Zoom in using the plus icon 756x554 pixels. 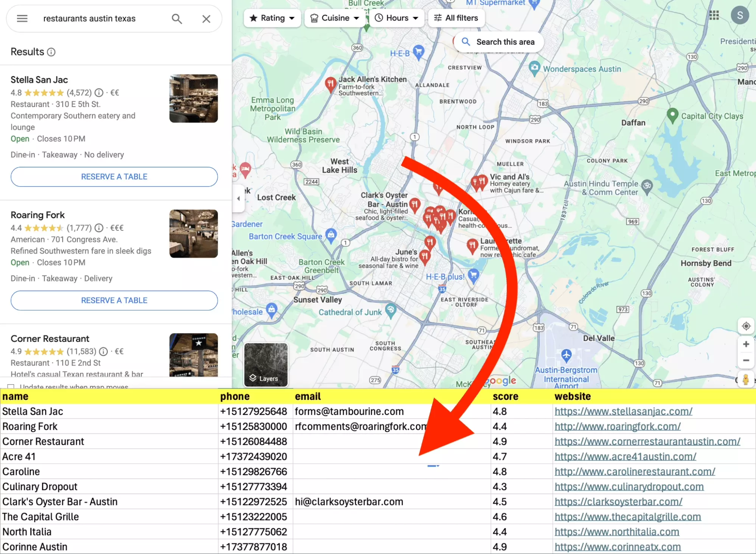745,344
